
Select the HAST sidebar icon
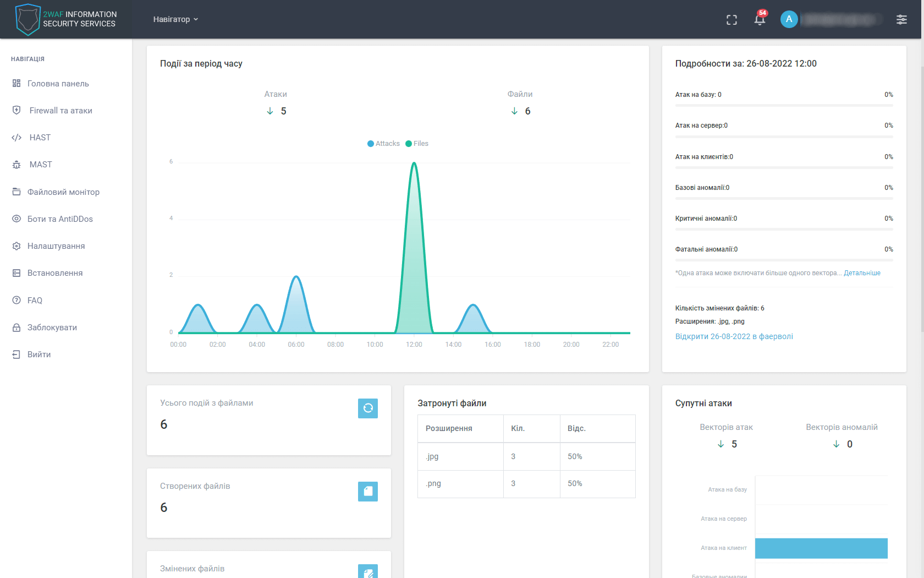click(x=16, y=137)
